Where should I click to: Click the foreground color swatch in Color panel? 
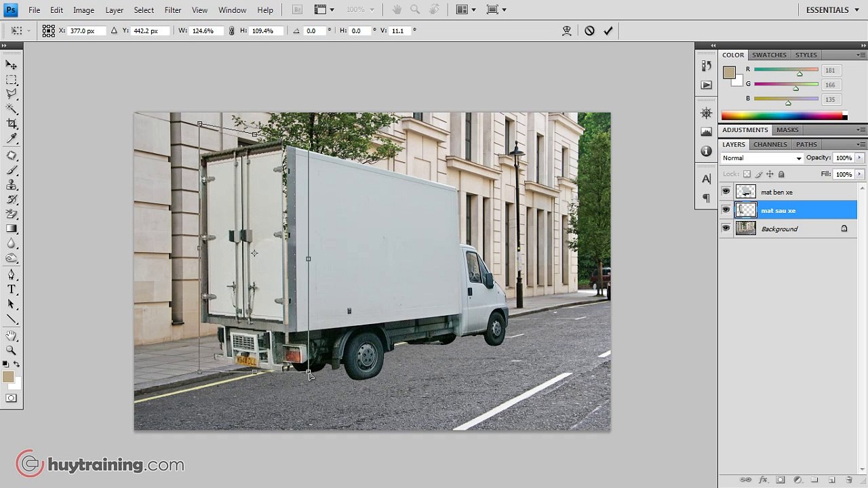[728, 73]
